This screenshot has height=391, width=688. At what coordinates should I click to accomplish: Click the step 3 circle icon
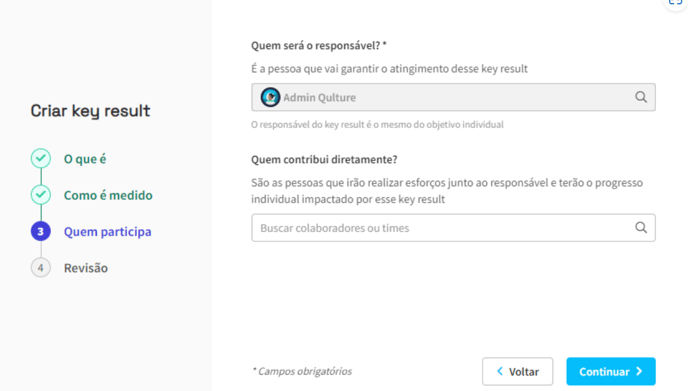coord(41,231)
